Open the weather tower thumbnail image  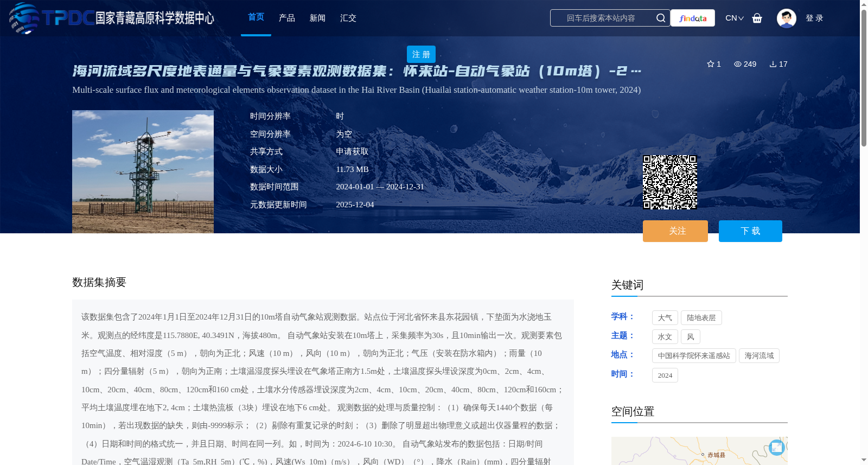(143, 171)
